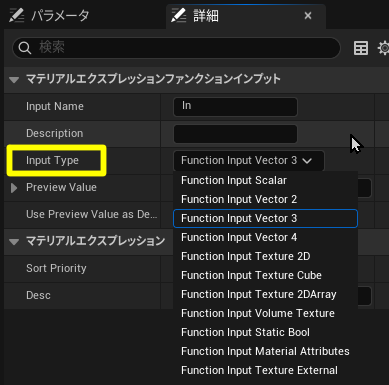The width and height of the screenshot is (389, 385).
Task: Choose Function Input Material Attributes
Action: click(265, 351)
